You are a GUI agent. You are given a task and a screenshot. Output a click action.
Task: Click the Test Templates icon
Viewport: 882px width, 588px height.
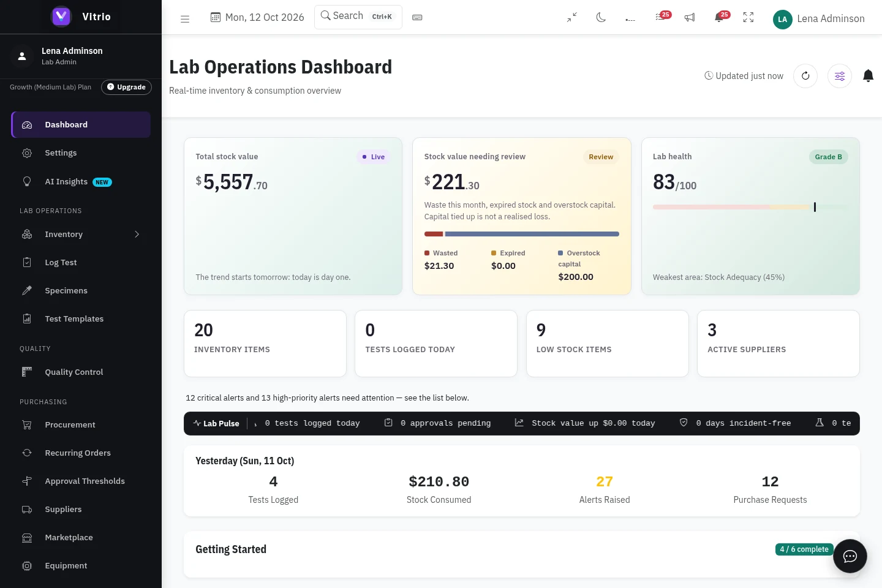(27, 319)
